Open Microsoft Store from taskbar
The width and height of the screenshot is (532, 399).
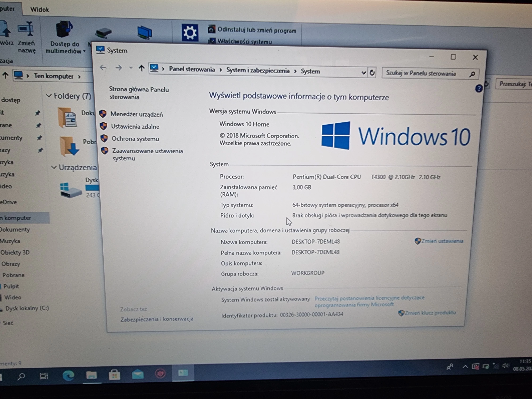coord(115,375)
